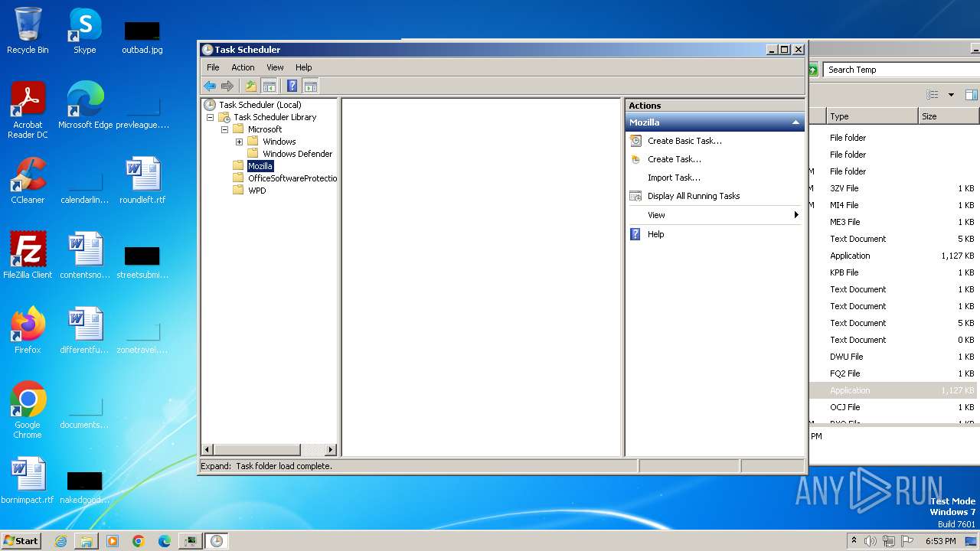The height and width of the screenshot is (551, 980).
Task: Click the Up One Level folder icon
Action: pyautogui.click(x=250, y=86)
